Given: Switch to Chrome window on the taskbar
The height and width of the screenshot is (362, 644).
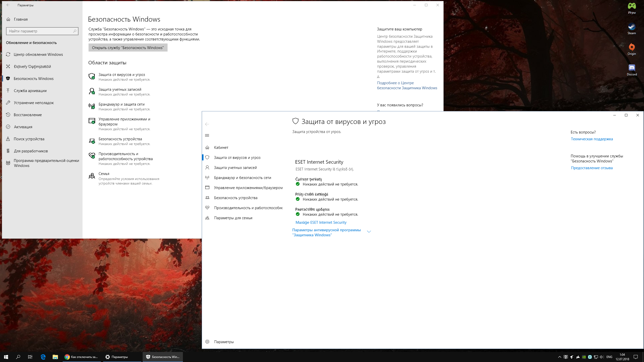Looking at the screenshot, I should [x=82, y=357].
